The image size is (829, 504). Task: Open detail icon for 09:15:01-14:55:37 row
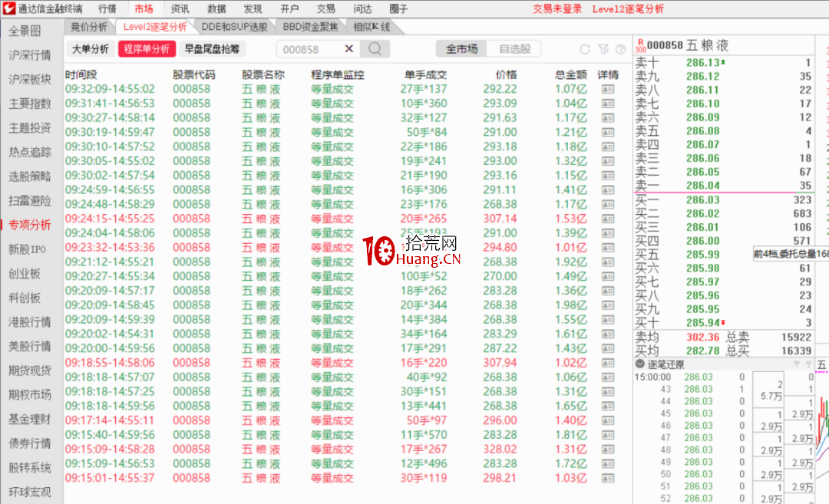[x=608, y=478]
